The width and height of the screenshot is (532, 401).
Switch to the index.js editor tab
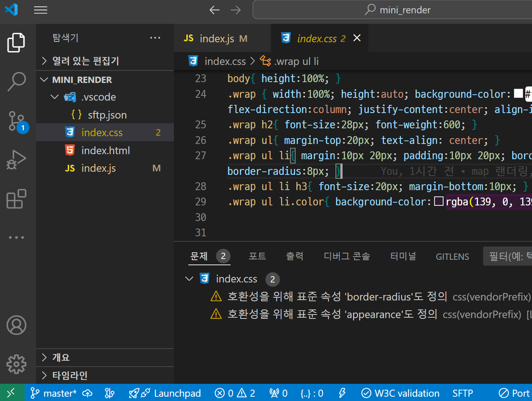click(222, 38)
